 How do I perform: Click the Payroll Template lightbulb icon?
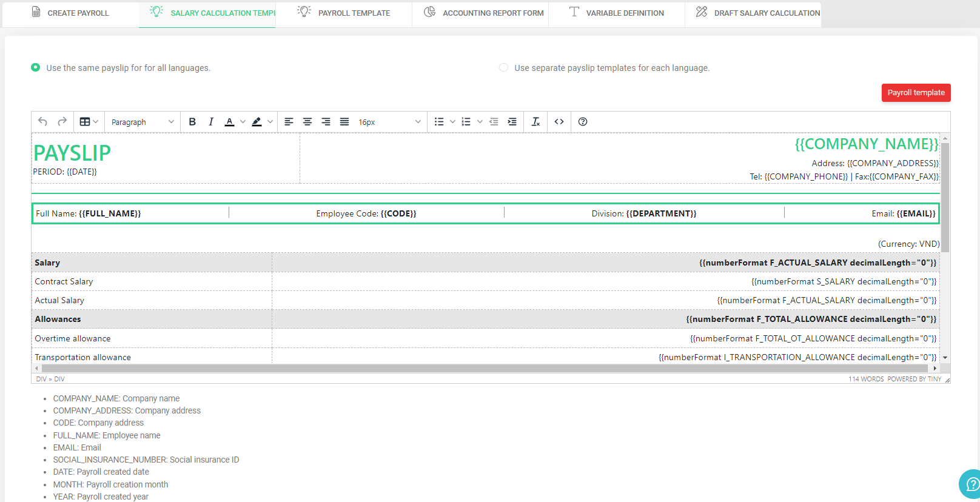pyautogui.click(x=304, y=12)
